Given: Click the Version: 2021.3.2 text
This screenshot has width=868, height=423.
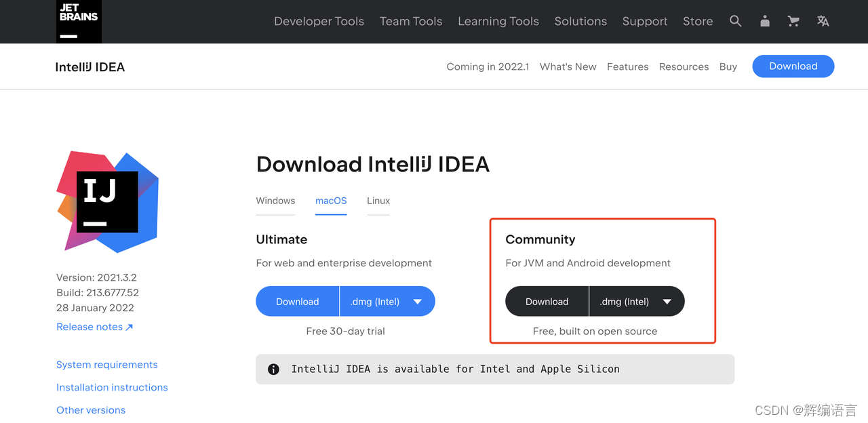Looking at the screenshot, I should point(96,277).
